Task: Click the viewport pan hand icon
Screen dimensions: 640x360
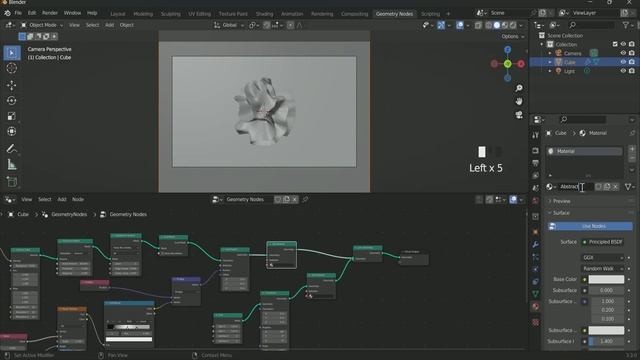Action: [x=519, y=101]
